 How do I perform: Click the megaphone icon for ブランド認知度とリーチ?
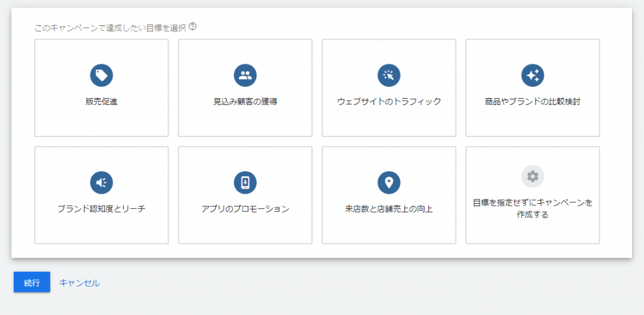point(101,183)
